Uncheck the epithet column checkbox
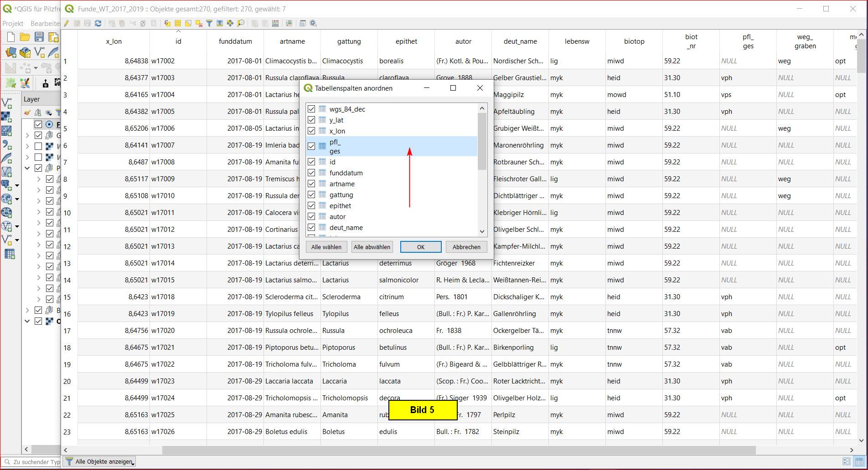The image size is (868, 470). (311, 206)
